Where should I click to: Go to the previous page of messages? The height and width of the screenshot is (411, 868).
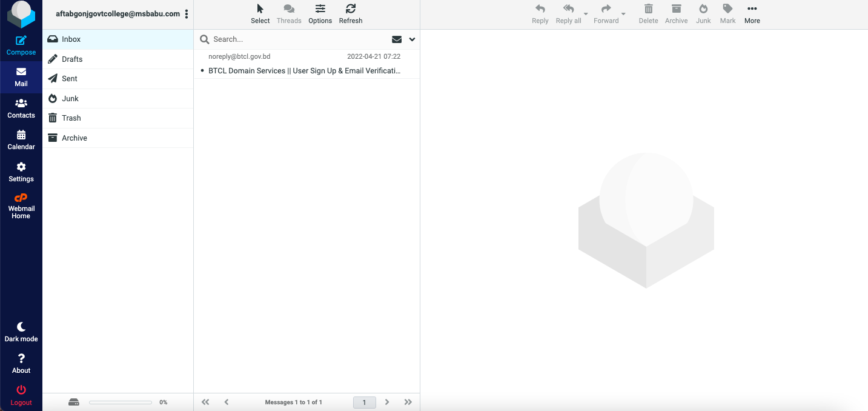pos(227,402)
